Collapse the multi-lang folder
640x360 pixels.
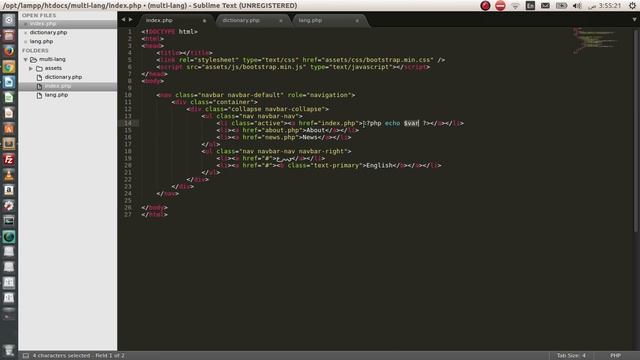click(25, 60)
